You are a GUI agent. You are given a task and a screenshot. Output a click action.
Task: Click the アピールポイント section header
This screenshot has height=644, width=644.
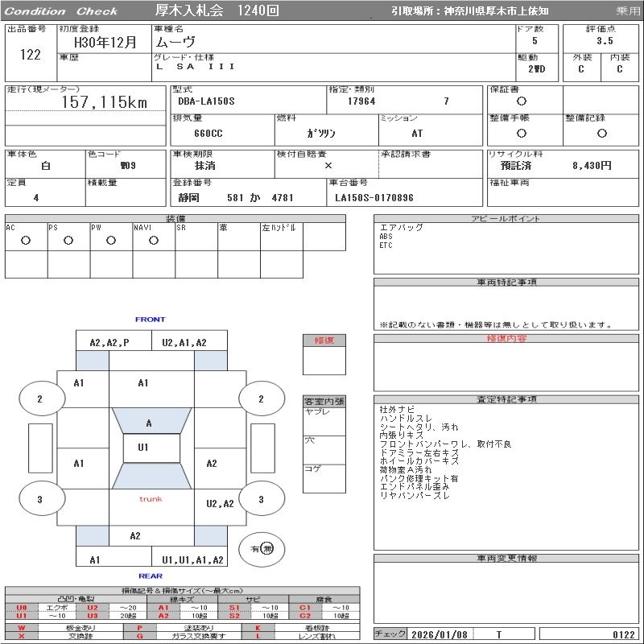(x=506, y=218)
